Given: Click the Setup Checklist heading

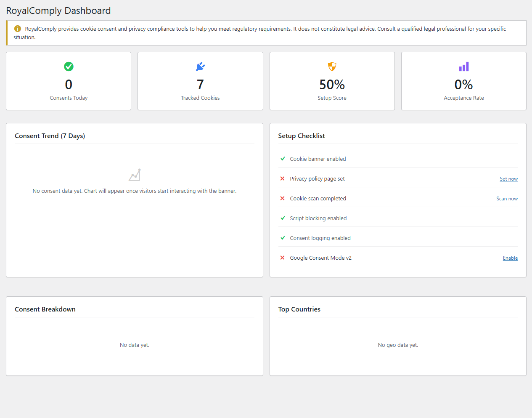Looking at the screenshot, I should coord(302,136).
